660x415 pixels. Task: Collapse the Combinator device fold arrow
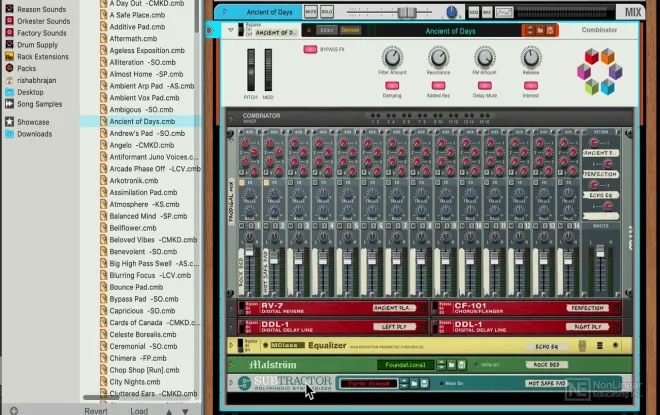point(231,30)
